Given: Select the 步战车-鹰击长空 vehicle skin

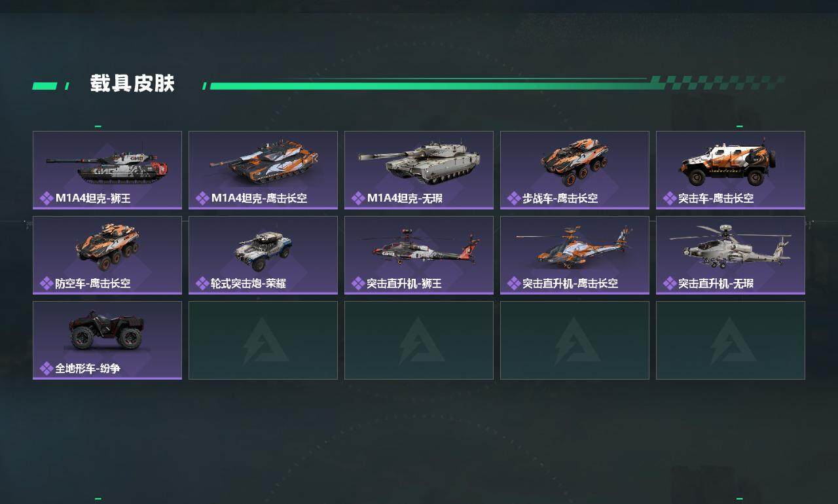Looking at the screenshot, I should coord(575,170).
